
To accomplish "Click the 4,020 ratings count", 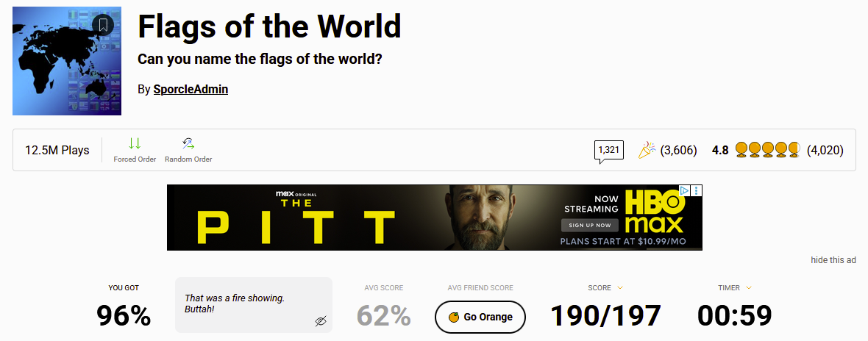I will point(825,150).
